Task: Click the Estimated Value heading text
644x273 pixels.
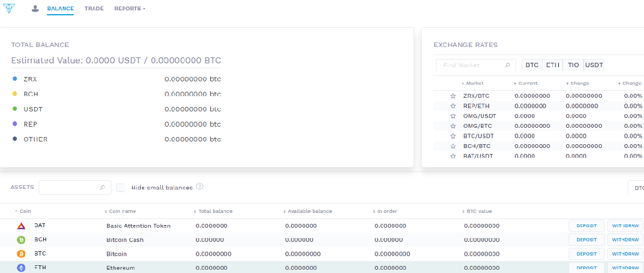Action: (x=116, y=61)
